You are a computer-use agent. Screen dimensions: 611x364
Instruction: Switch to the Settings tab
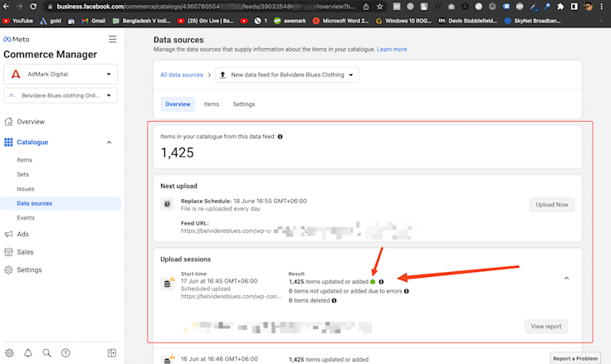tap(244, 104)
